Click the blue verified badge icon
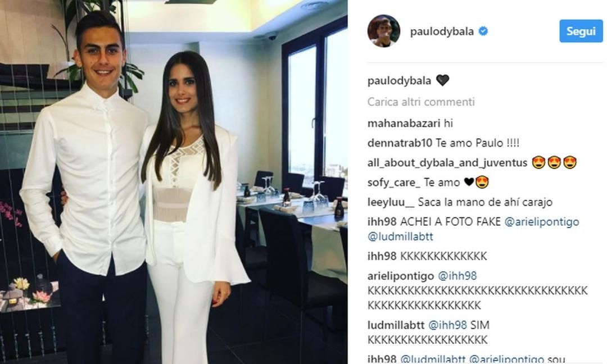The image size is (607, 364). (483, 31)
